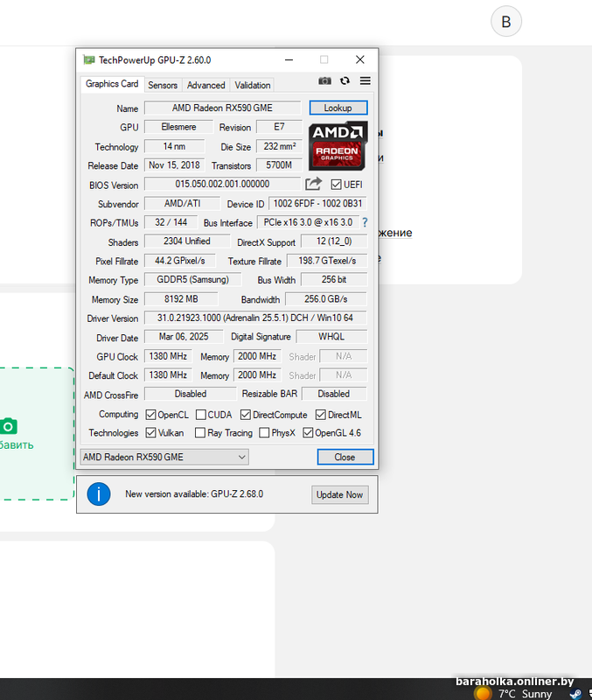Click the Pixel Fillrate value 44.2 GPixel/s

point(180,261)
